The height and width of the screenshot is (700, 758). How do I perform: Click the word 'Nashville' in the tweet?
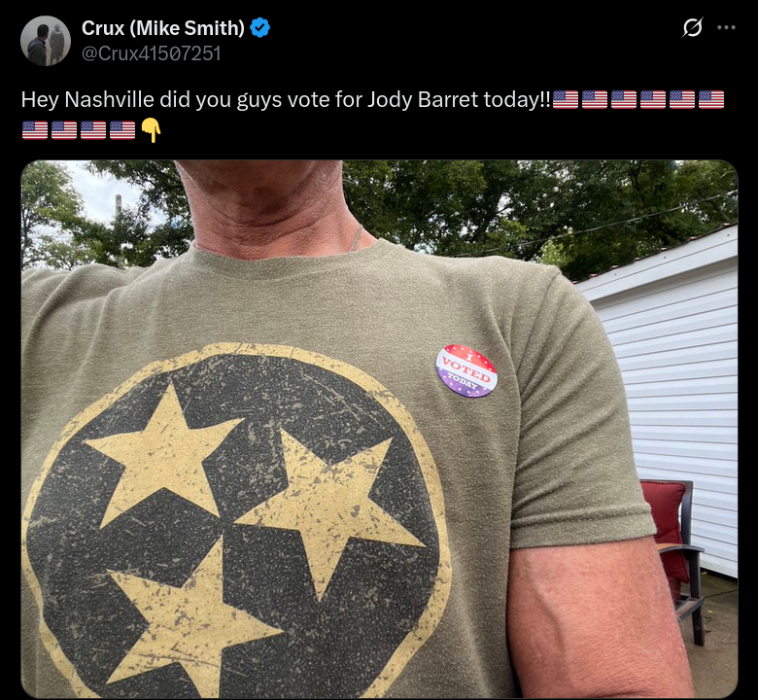pyautogui.click(x=109, y=100)
